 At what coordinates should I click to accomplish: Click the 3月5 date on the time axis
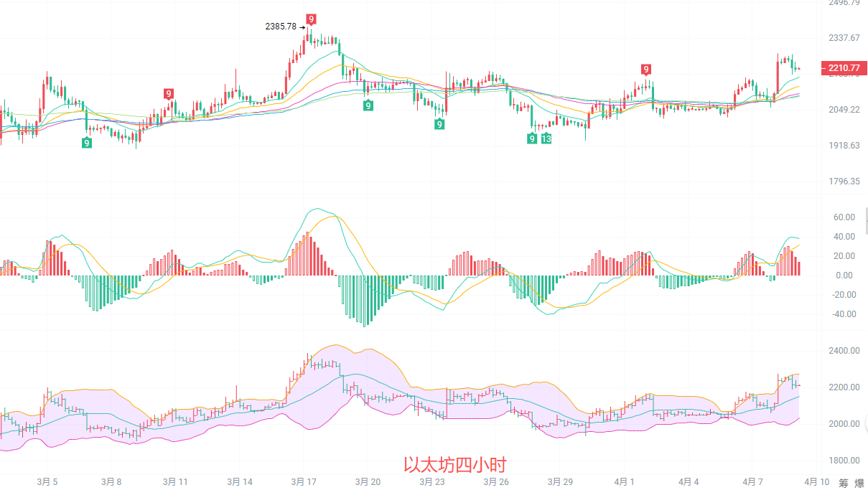pos(47,482)
